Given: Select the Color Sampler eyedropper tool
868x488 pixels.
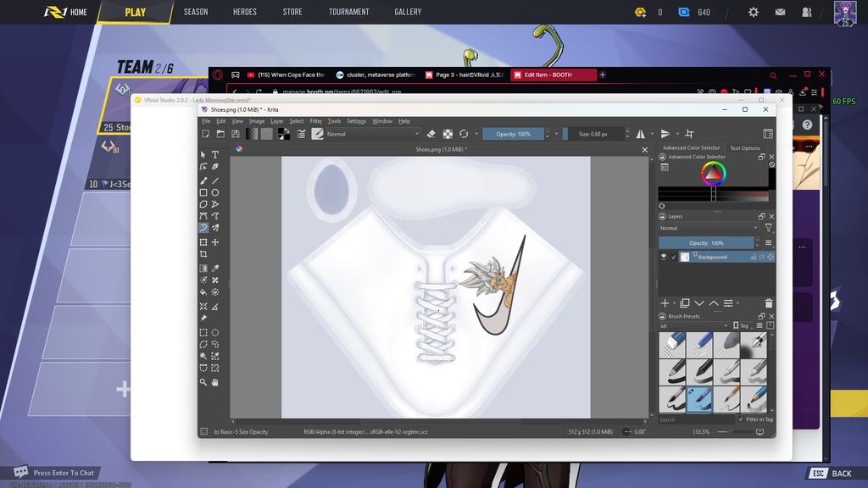Looking at the screenshot, I should coord(215,269).
